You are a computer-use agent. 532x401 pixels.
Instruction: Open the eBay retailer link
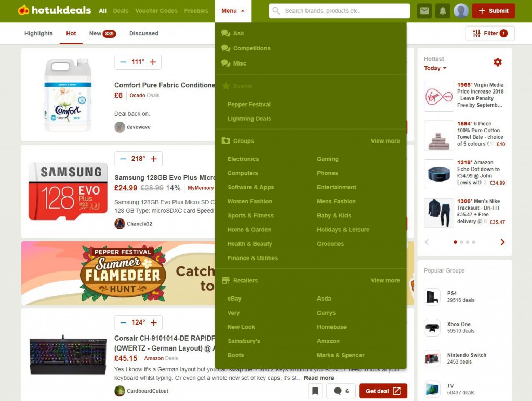[234, 299]
